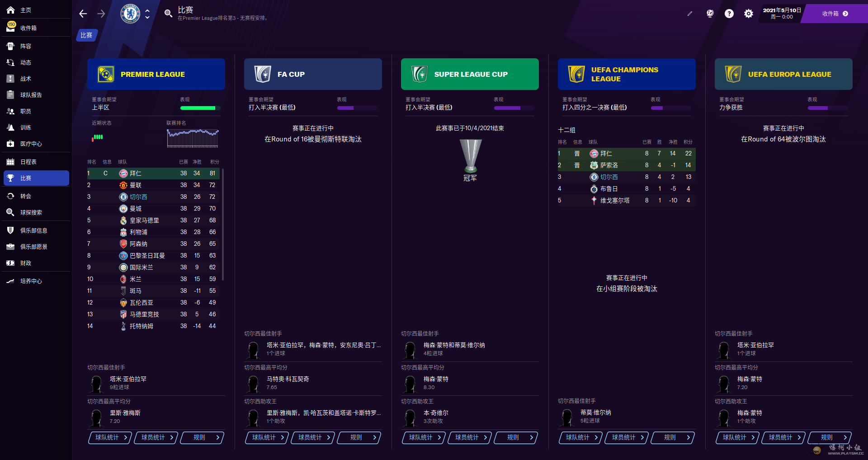This screenshot has width=868, height=460.
Task: Open Premier League 球队统计 button
Action: click(x=110, y=437)
